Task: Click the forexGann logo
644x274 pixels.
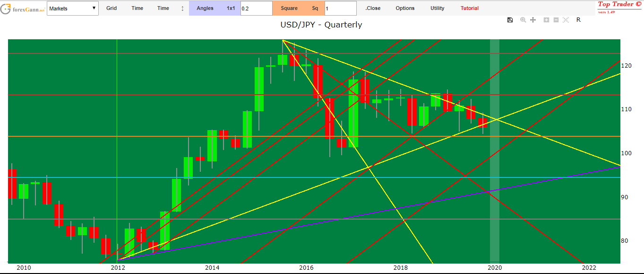Action: click(23, 8)
